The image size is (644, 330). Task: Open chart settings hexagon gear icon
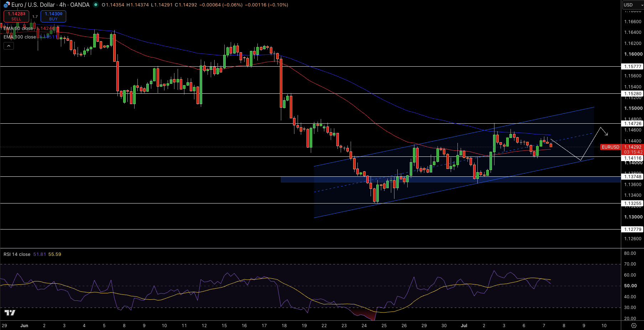tap(634, 325)
